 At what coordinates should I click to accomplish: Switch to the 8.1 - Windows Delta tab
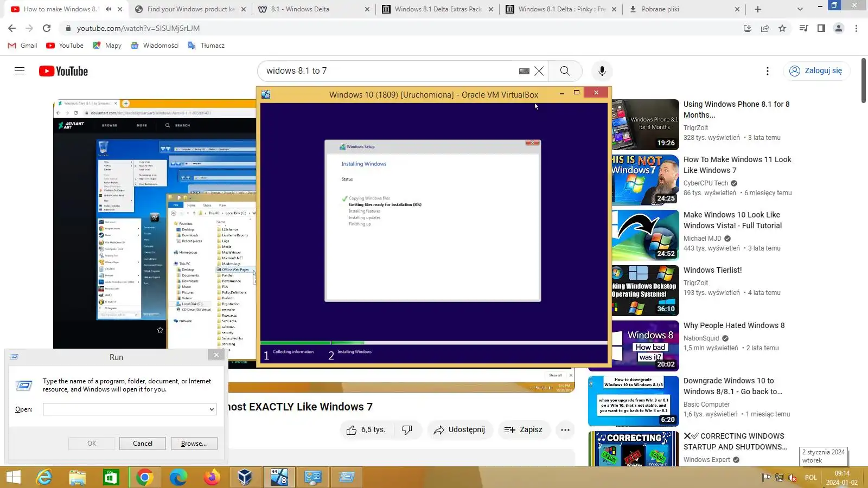[314, 9]
